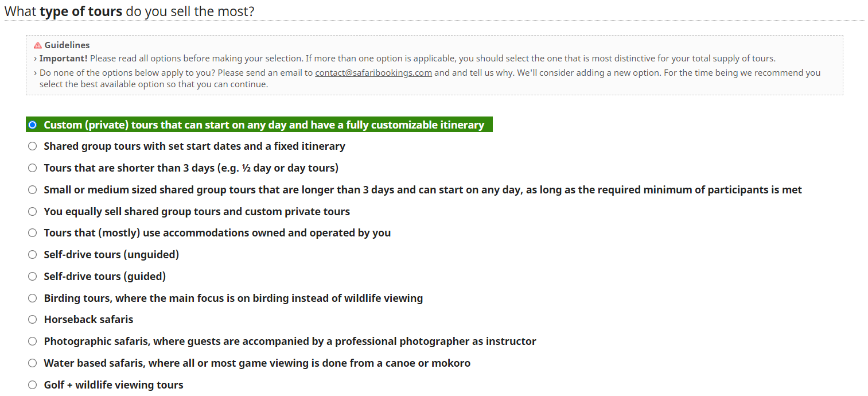Viewport: 868px width, 396px height.
Task: Pick Self-drive tours (unguided) option
Action: (33, 255)
